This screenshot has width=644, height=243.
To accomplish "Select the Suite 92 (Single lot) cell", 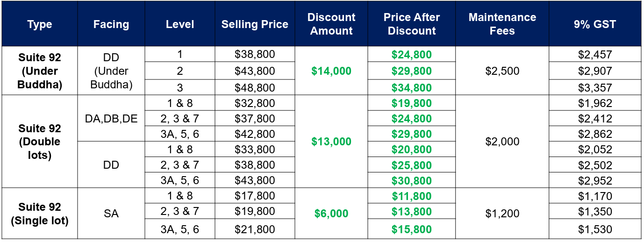I will pyautogui.click(x=40, y=214).
